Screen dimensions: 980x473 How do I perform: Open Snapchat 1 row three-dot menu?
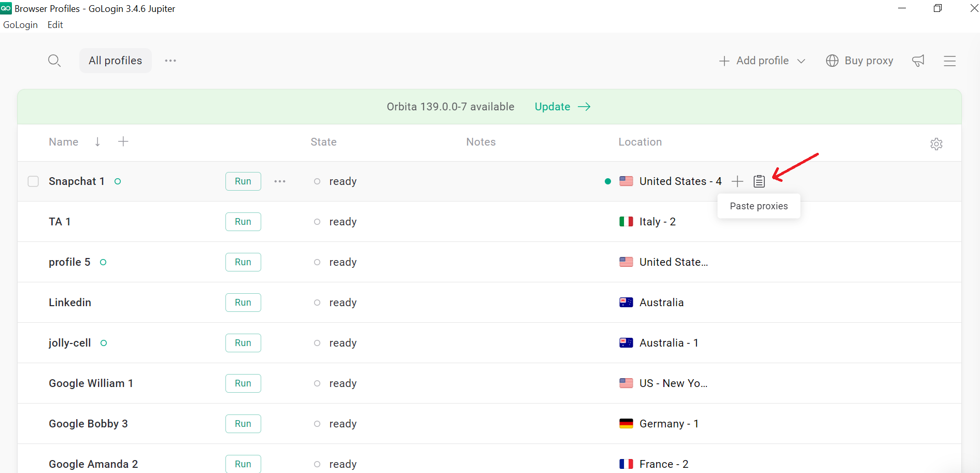point(280,181)
